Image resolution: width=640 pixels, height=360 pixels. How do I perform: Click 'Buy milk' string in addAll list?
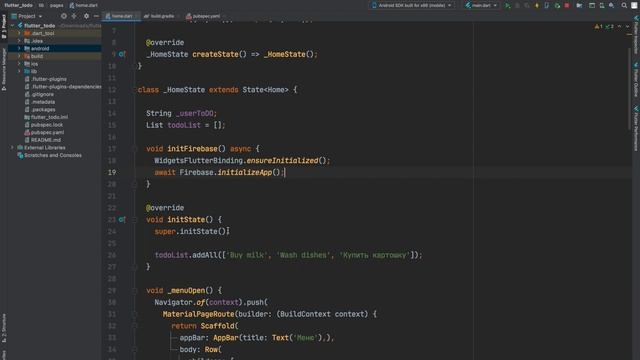pos(247,255)
